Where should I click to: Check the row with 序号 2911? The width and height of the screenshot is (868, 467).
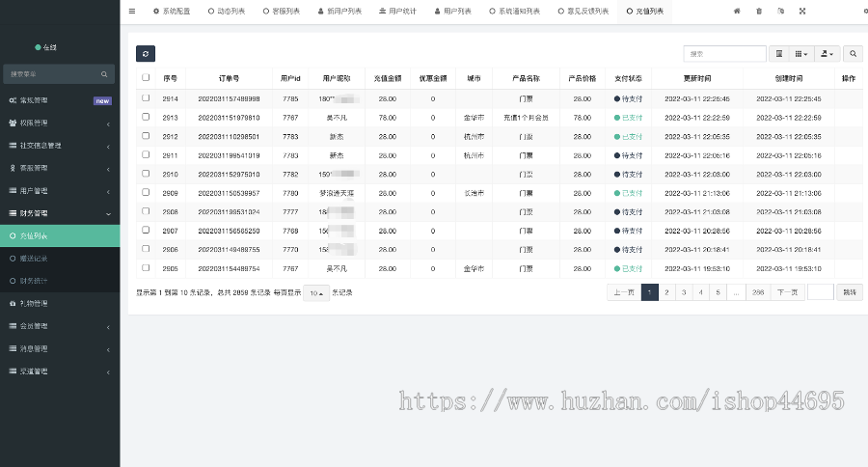pos(146,154)
